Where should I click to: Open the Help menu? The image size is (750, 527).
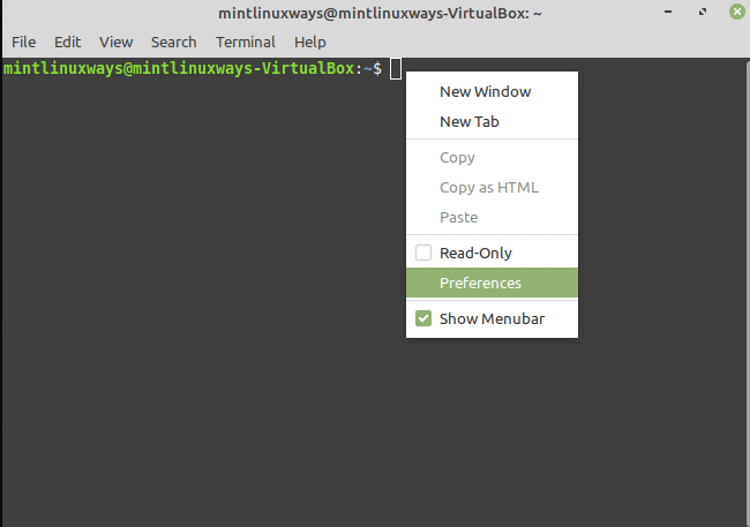pyautogui.click(x=310, y=42)
